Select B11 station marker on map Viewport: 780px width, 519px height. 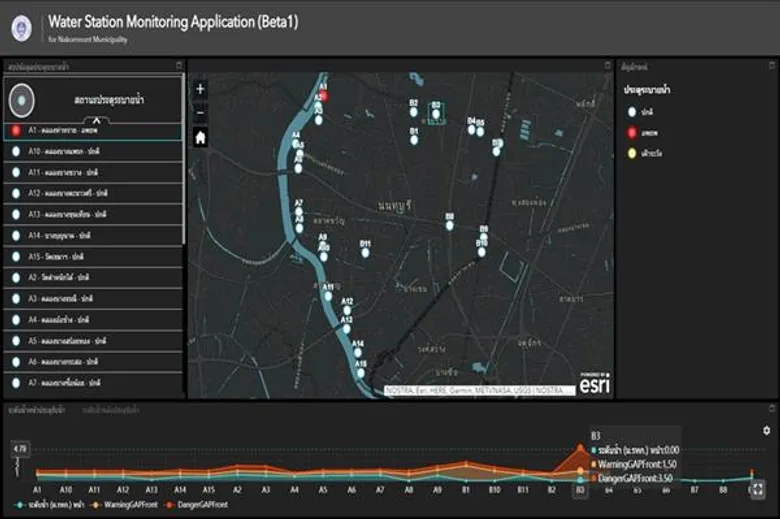(365, 252)
